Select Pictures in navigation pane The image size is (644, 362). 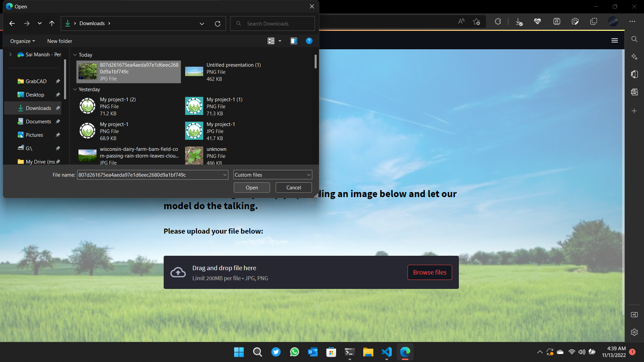pyautogui.click(x=34, y=135)
